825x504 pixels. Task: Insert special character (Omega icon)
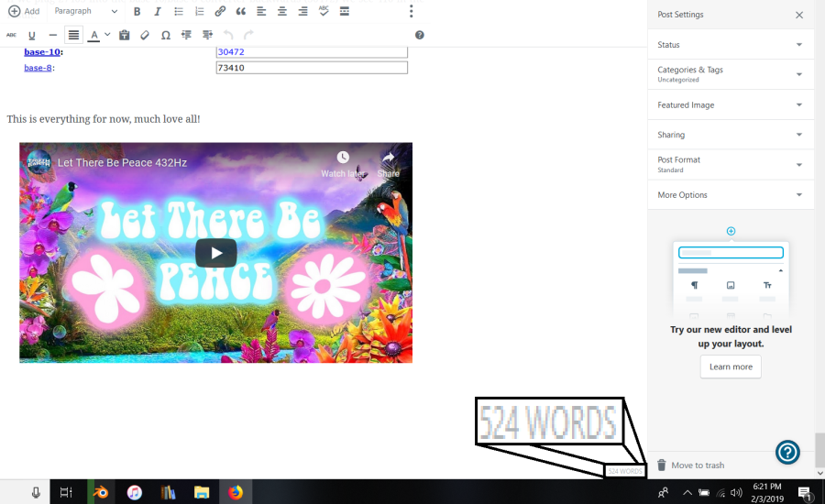click(166, 35)
